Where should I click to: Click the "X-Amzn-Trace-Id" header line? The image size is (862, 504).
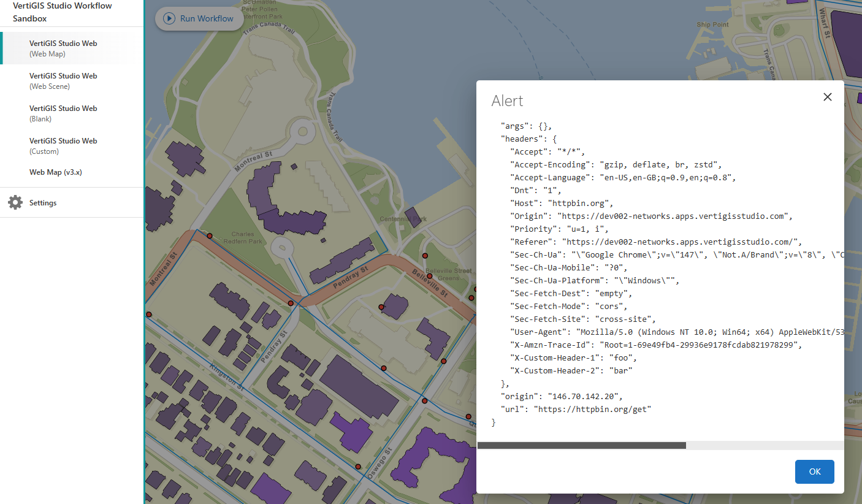pos(656,345)
